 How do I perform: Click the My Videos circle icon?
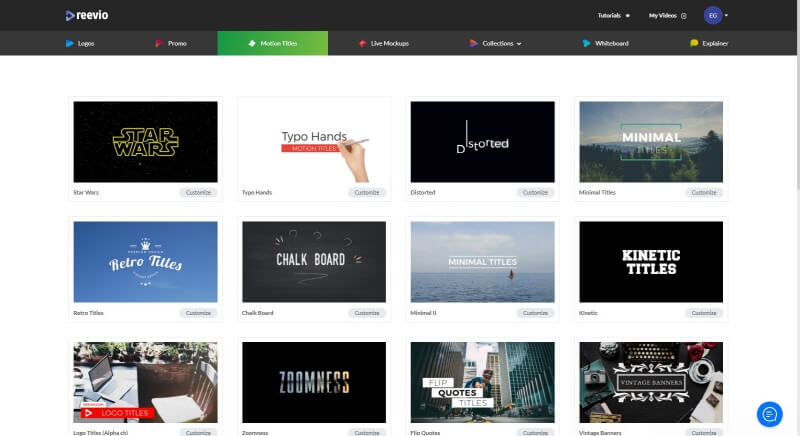[x=684, y=16]
